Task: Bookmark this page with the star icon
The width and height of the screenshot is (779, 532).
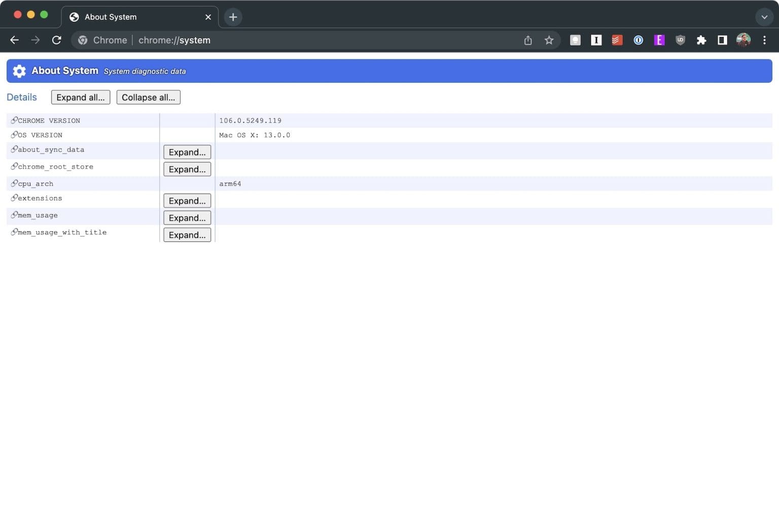Action: point(549,40)
